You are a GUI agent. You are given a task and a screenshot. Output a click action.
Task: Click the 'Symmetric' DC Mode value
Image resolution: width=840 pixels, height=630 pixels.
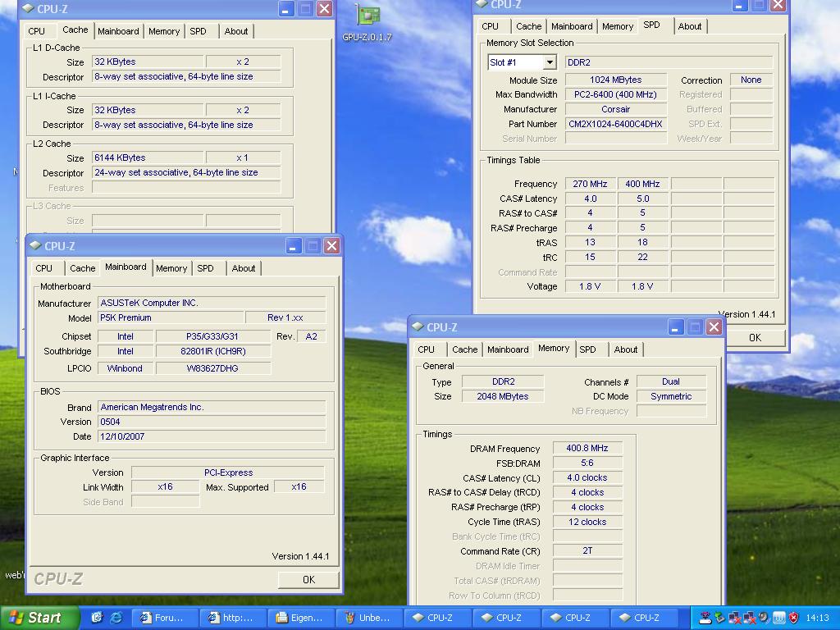pos(671,396)
